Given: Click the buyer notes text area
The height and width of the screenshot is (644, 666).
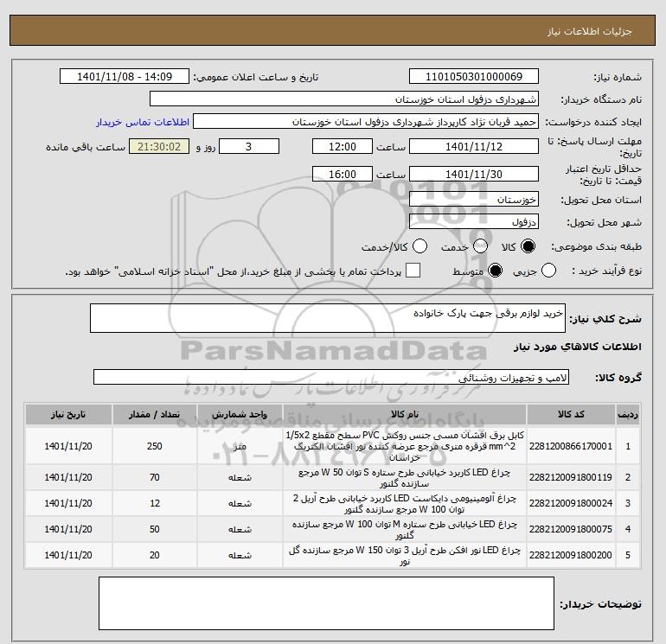Looking at the screenshot, I should 326,603.
